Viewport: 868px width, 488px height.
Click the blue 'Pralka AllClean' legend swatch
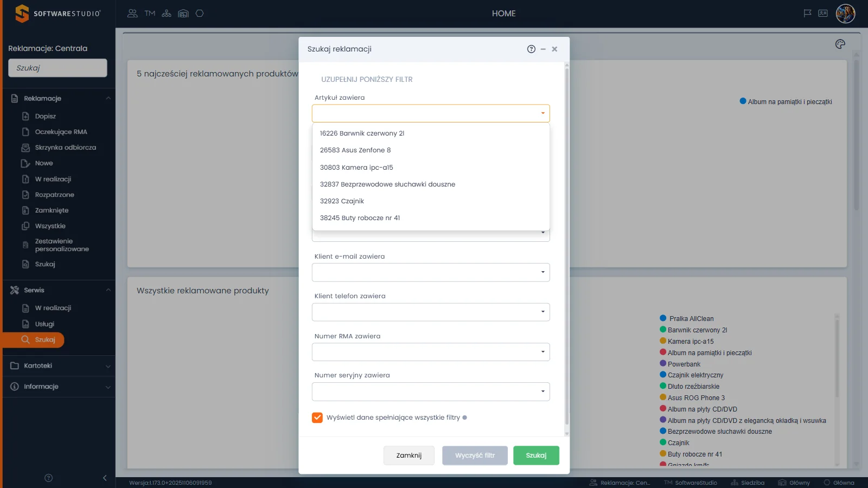663,318
